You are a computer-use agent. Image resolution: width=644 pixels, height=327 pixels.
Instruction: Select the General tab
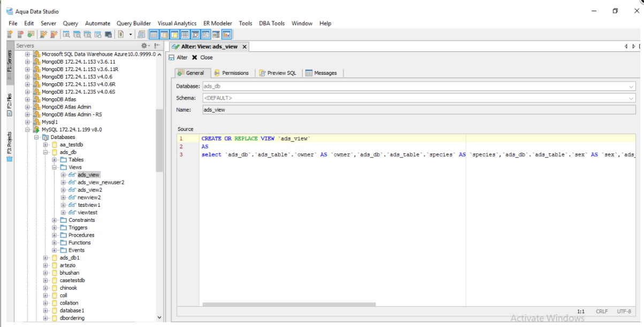[191, 73]
